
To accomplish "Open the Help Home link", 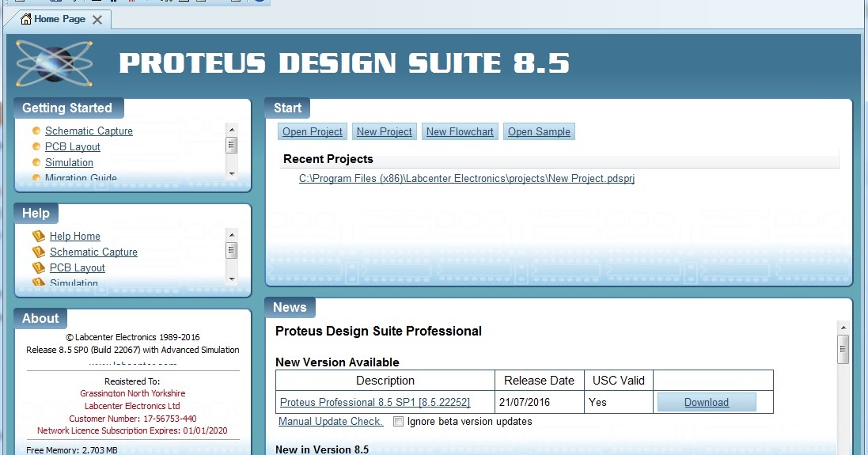I will coord(75,237).
